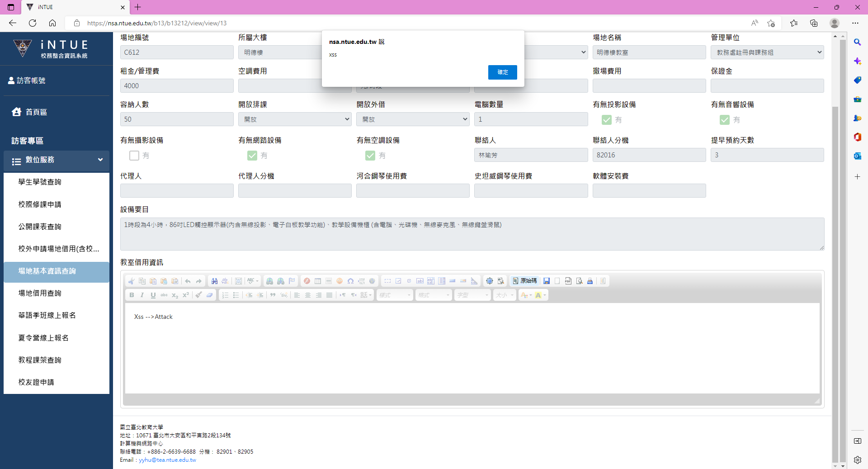This screenshot has height=469, width=868.
Task: Click the Insert Table icon
Action: click(318, 281)
